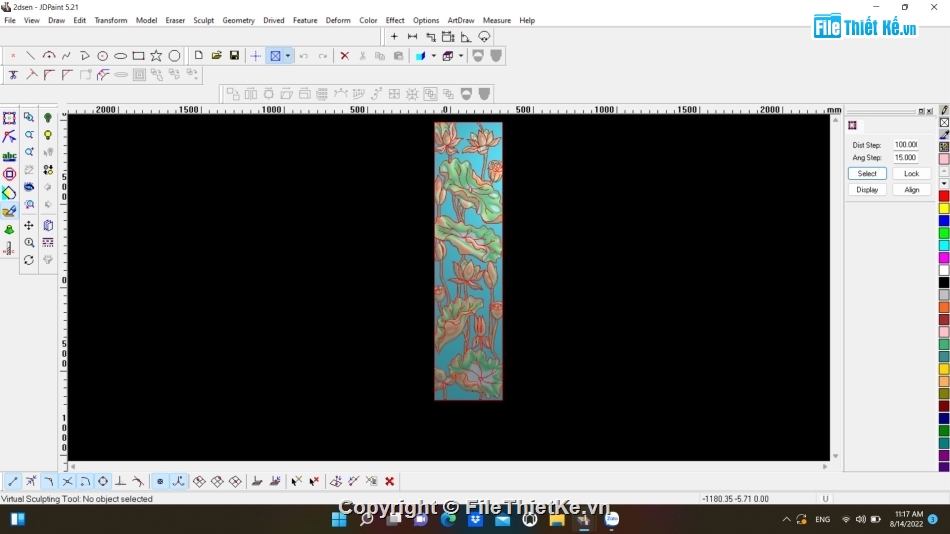Open the volume control in system tray
The height and width of the screenshot is (534, 950).
(x=860, y=519)
